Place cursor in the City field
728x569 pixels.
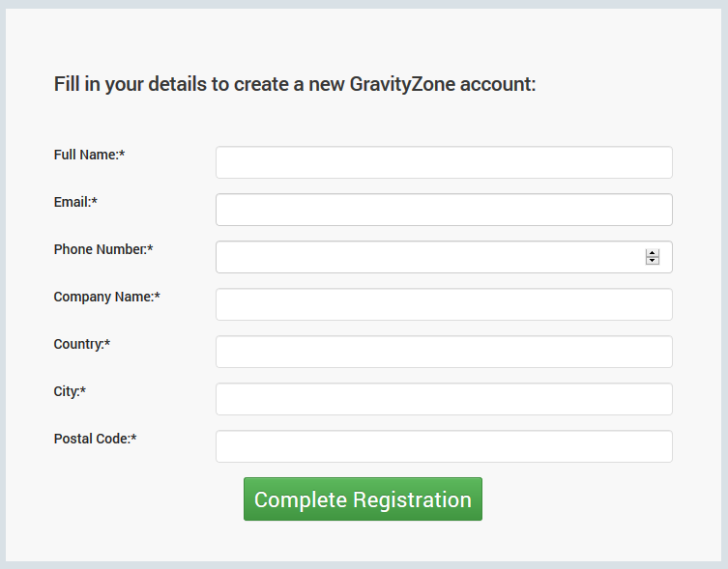pos(444,399)
